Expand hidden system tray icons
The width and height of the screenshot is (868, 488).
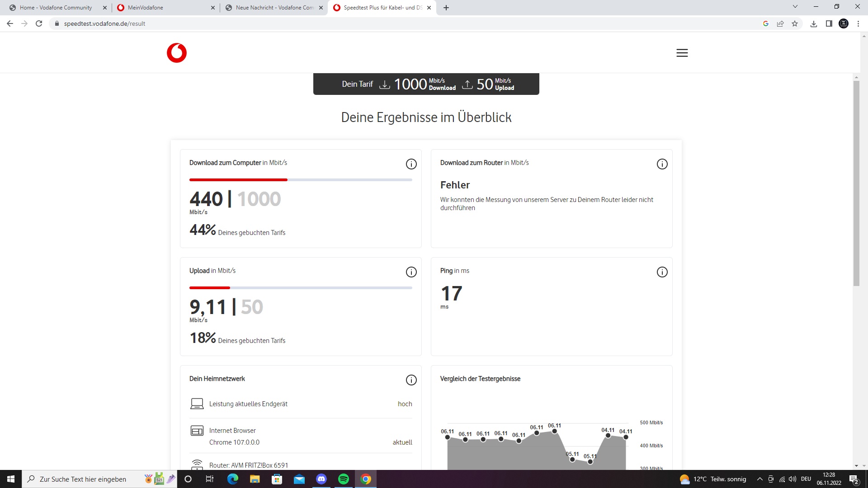click(759, 479)
